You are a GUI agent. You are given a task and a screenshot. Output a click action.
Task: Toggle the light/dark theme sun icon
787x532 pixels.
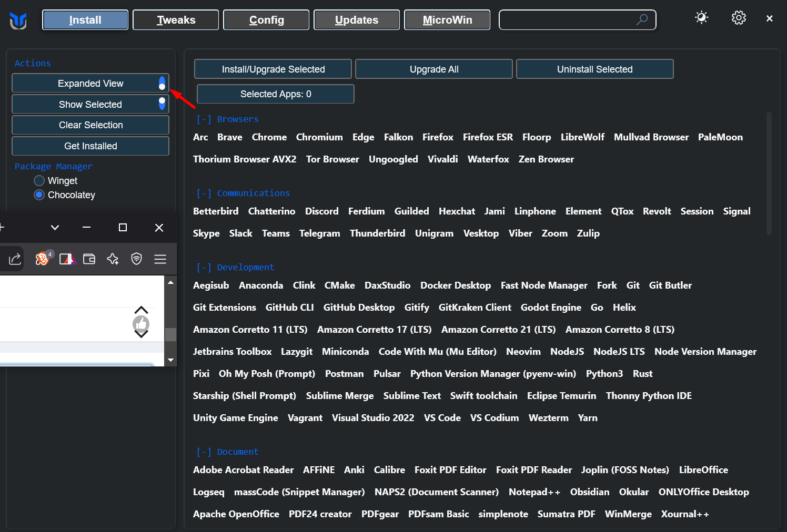(x=701, y=18)
